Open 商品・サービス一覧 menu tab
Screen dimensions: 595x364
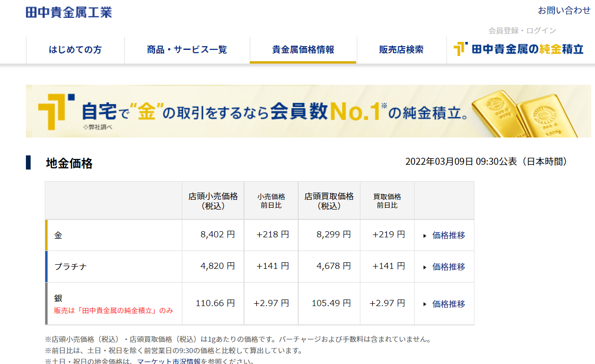click(x=187, y=49)
